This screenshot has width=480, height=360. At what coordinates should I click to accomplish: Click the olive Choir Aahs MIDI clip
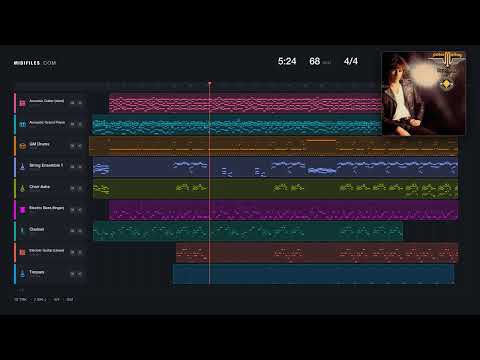pos(275,189)
